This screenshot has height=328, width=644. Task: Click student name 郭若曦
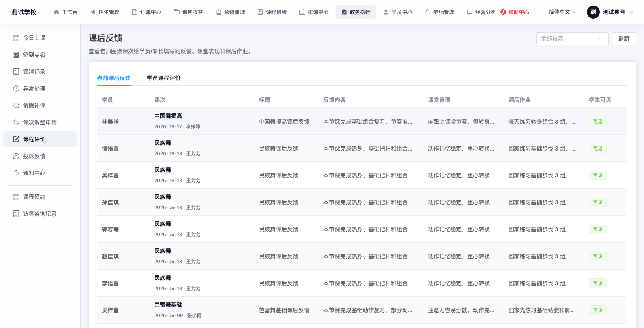tap(110, 229)
